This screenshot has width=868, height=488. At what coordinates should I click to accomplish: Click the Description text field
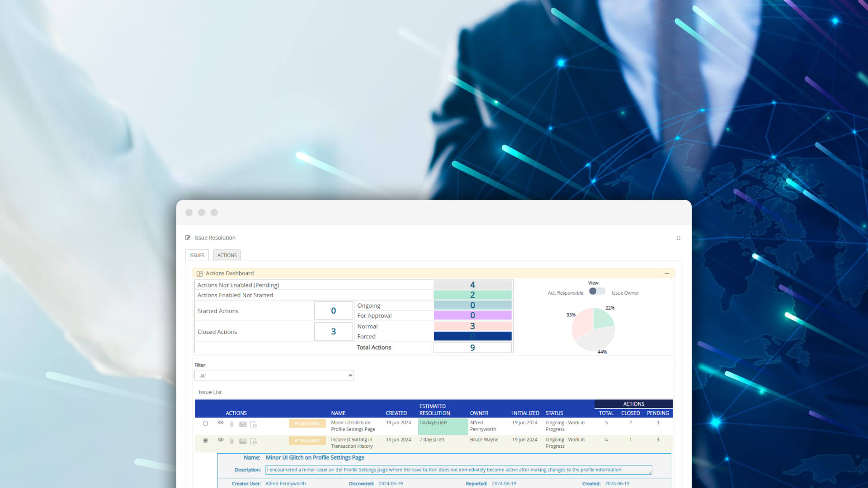458,470
